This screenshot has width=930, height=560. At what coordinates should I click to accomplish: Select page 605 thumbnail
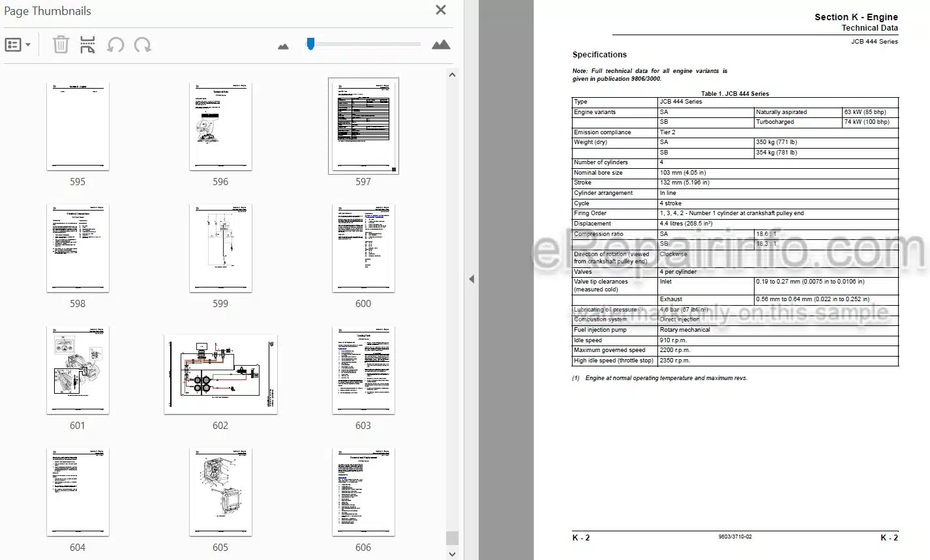[x=220, y=492]
